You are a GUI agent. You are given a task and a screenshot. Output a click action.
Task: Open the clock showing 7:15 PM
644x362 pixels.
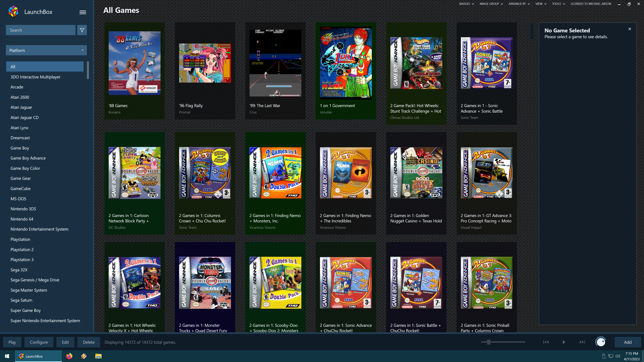coord(631,356)
